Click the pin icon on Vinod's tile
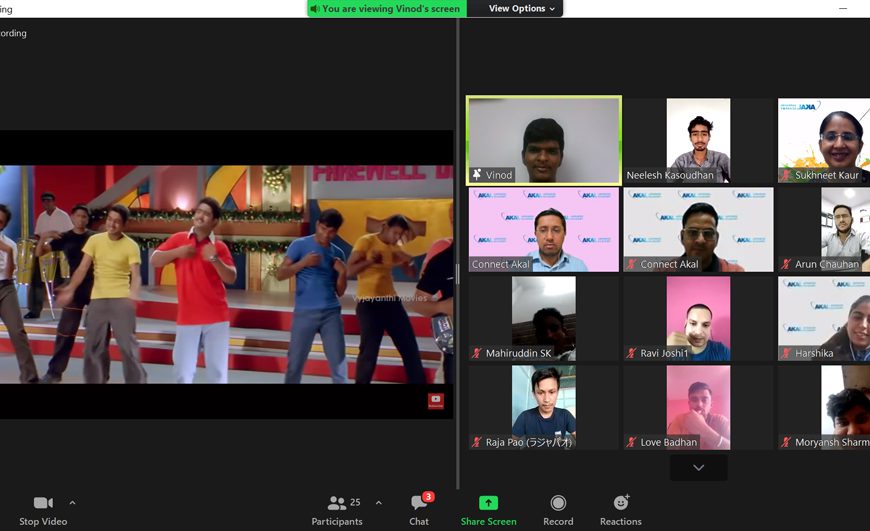The image size is (870, 531). point(477,175)
